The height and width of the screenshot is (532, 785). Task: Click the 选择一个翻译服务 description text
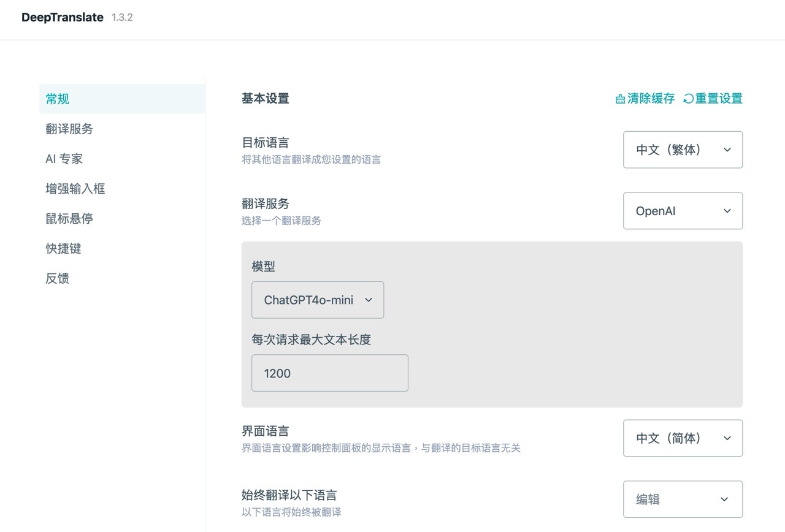point(281,221)
